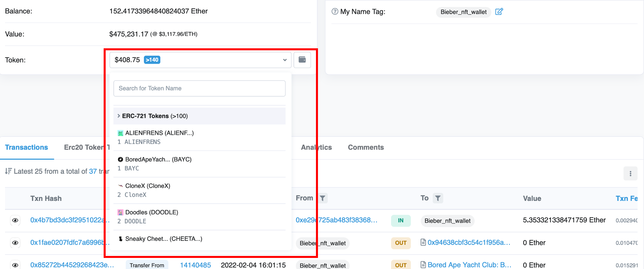Open block 14140485
Image resolution: width=644 pixels, height=269 pixels.
pos(196,265)
